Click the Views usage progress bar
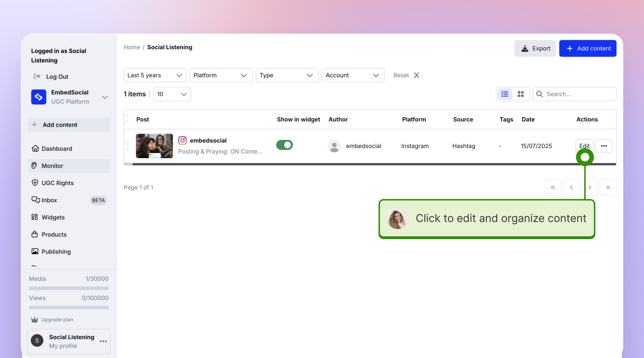 point(69,308)
